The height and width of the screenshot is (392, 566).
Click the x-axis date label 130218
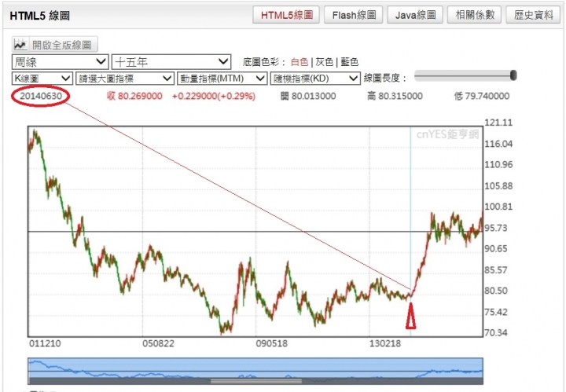coord(385,343)
